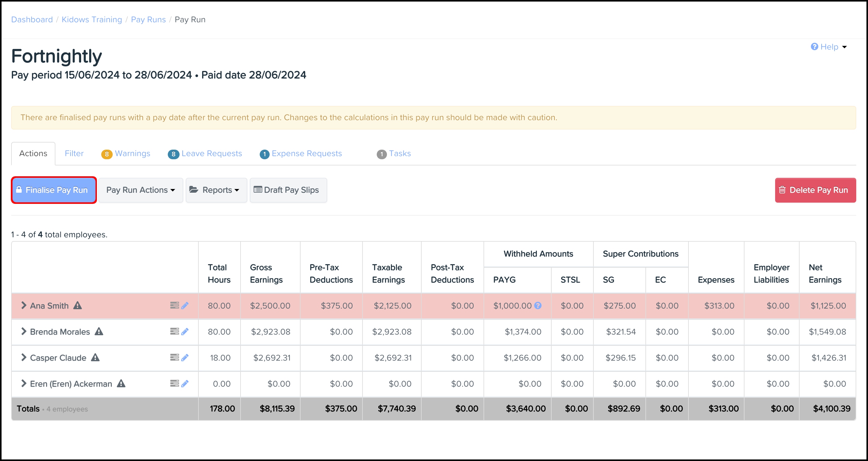Viewport: 868px width, 461px height.
Task: Open the Pay Run Actions dropdown
Action: [x=141, y=190]
